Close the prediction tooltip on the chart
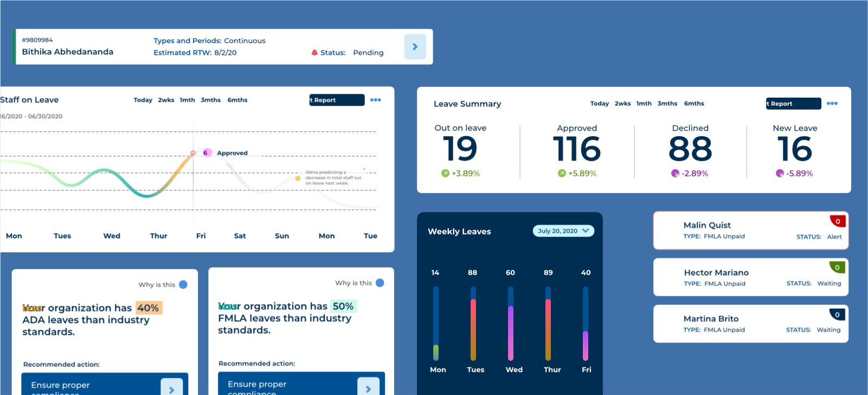 [x=364, y=169]
